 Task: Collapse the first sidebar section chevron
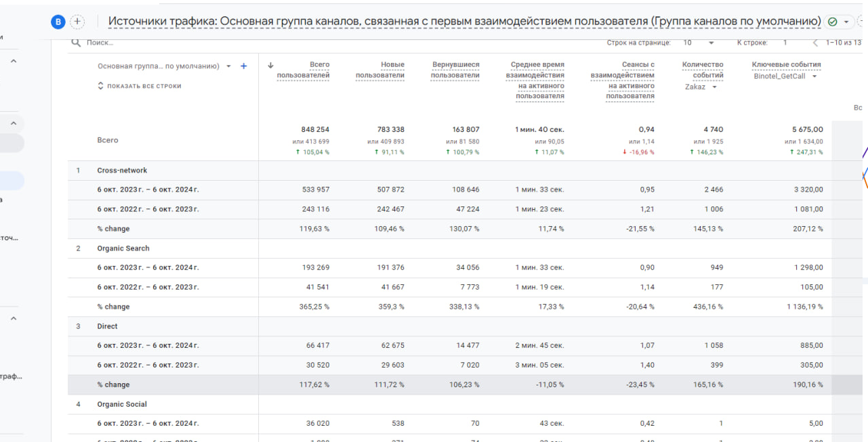[x=13, y=62]
